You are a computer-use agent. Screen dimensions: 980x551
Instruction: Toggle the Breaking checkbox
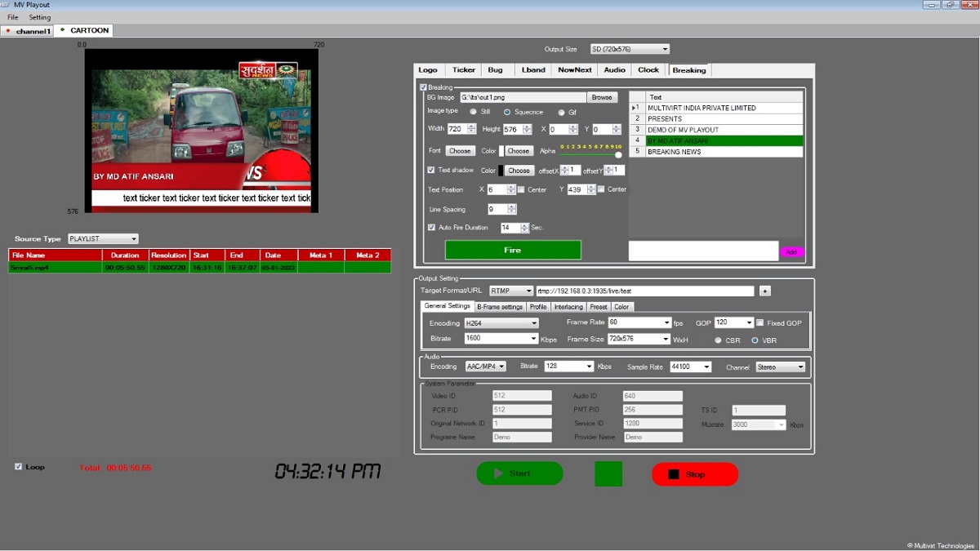pyautogui.click(x=424, y=87)
